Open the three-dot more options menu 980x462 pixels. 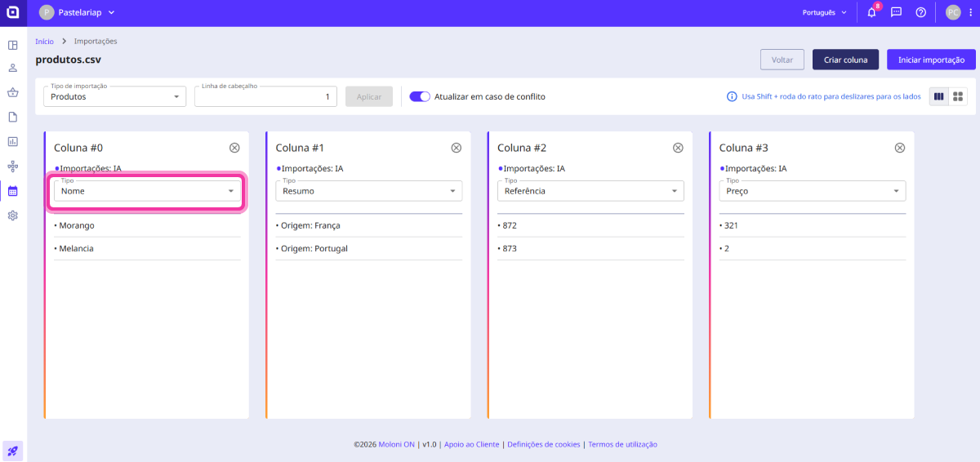(969, 12)
